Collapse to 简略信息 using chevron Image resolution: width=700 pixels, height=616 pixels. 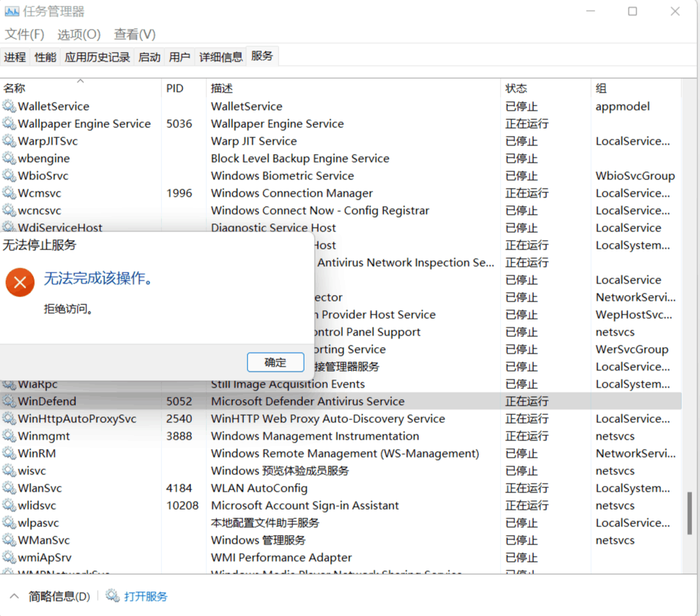(x=14, y=596)
